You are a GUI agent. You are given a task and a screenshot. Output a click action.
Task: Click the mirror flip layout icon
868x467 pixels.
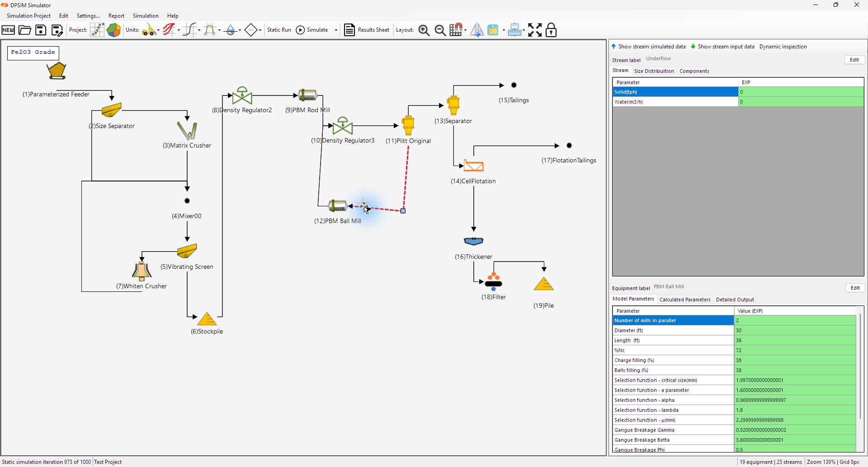476,30
